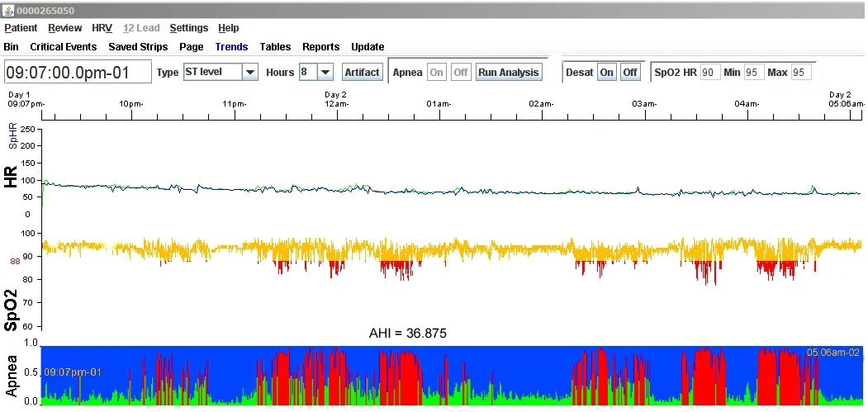Open the Patient menu
868x412 pixels.
coord(21,28)
